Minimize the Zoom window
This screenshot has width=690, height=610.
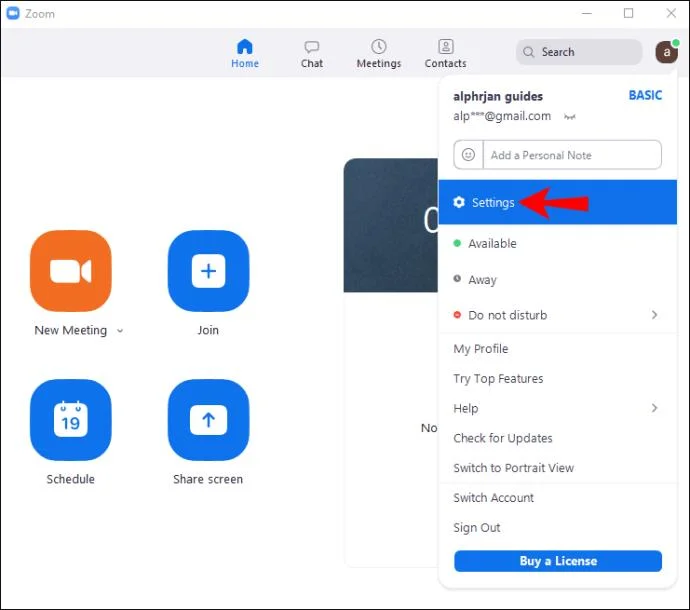point(587,13)
